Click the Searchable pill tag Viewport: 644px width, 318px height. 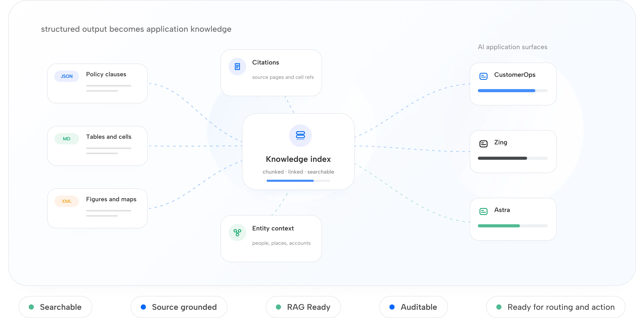(x=55, y=307)
